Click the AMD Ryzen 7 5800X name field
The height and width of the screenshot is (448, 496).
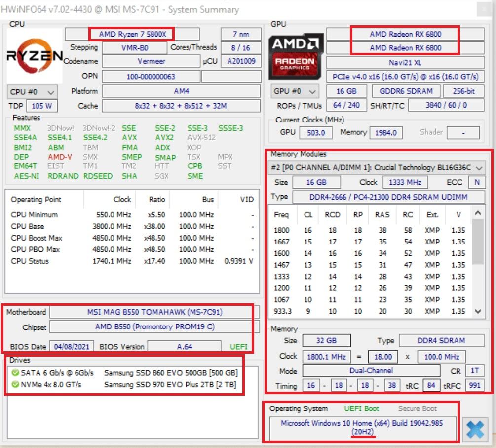[x=132, y=34]
